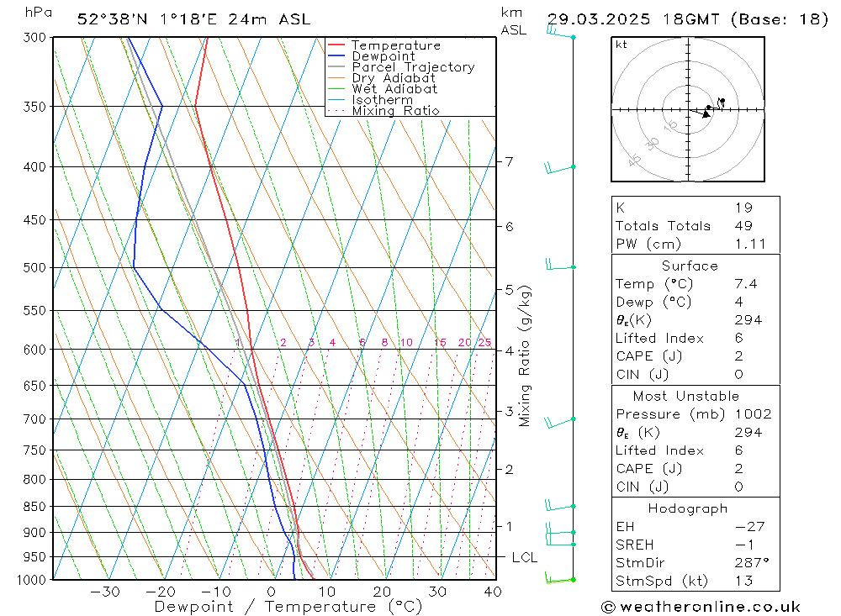Click the wind barb at 500 hPa

click(561, 265)
